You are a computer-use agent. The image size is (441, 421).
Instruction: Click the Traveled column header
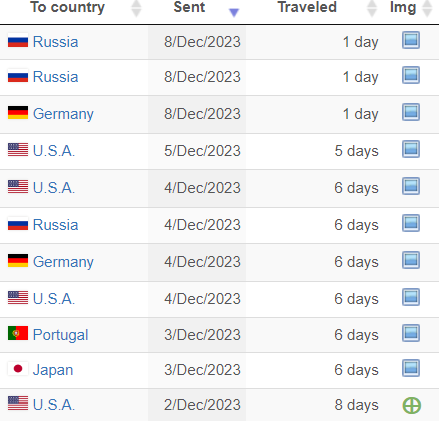point(307,7)
